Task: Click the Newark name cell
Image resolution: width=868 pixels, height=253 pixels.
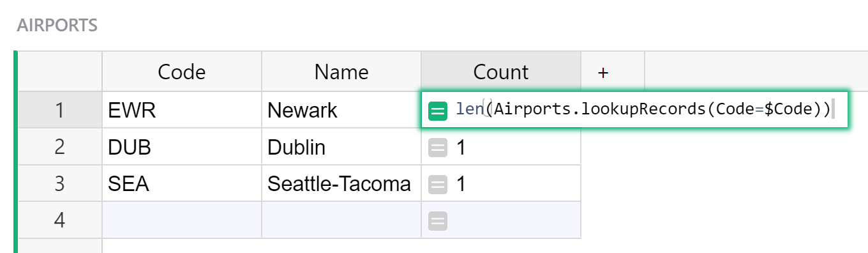Action: tap(341, 111)
